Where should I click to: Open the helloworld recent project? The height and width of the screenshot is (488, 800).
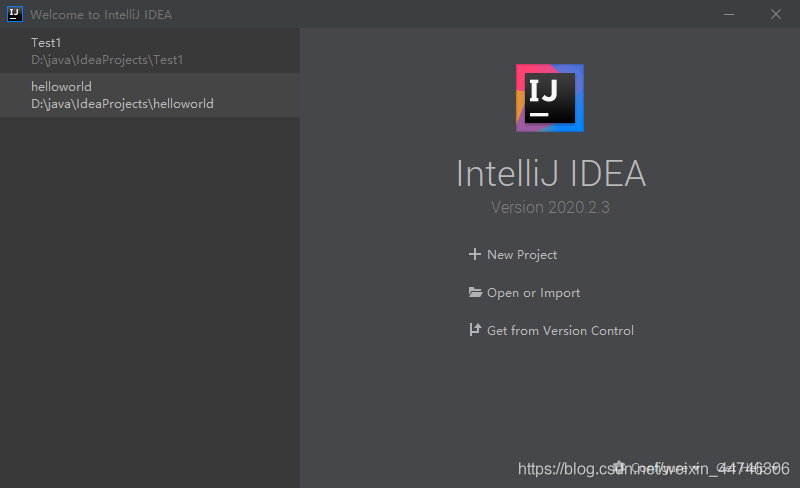click(61, 87)
